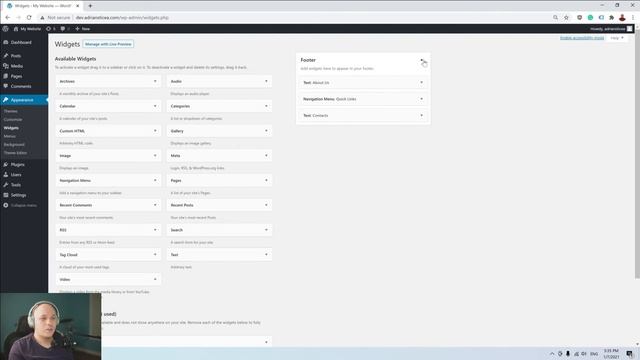
Task: Open the Help dropdown tab
Action: coord(617,38)
